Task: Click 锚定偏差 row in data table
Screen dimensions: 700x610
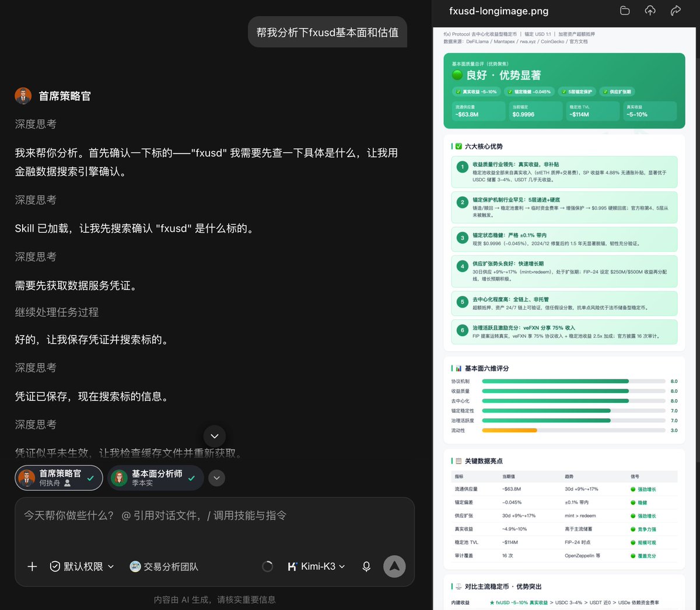Action: [564, 503]
